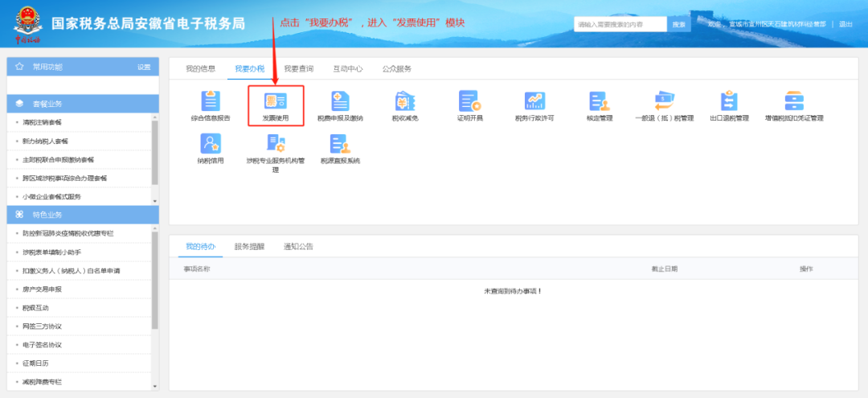868x398 pixels.
Task: Select the 服务提醒 tab
Action: tap(249, 246)
